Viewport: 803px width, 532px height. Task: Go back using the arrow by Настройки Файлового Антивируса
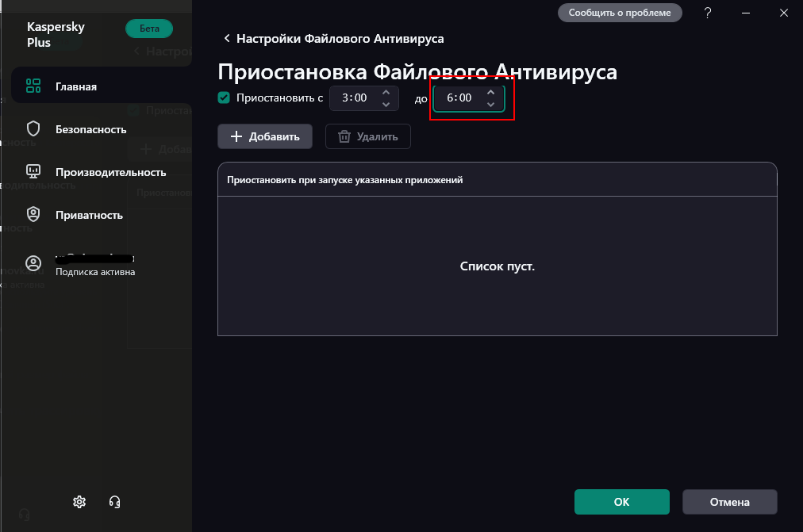pos(227,38)
